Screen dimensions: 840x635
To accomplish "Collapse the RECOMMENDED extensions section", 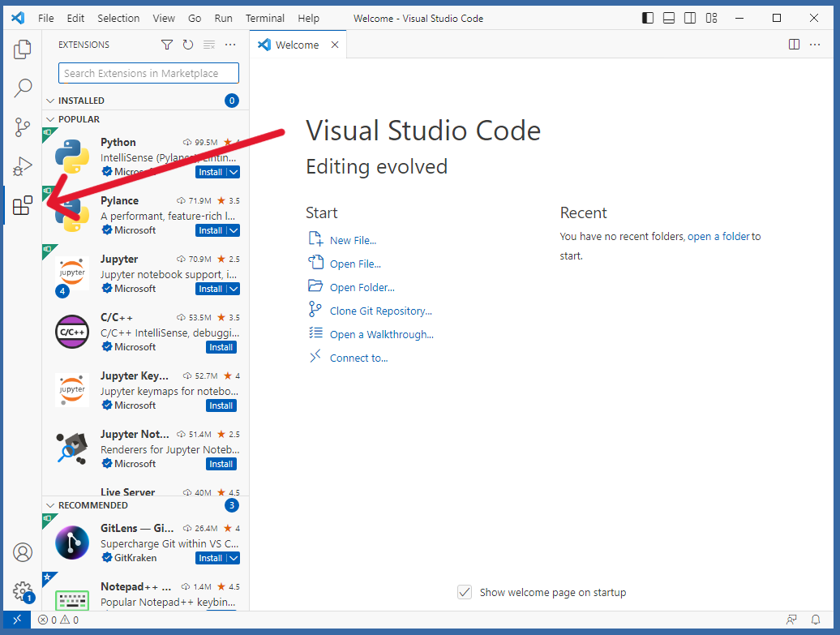I will tap(50, 505).
